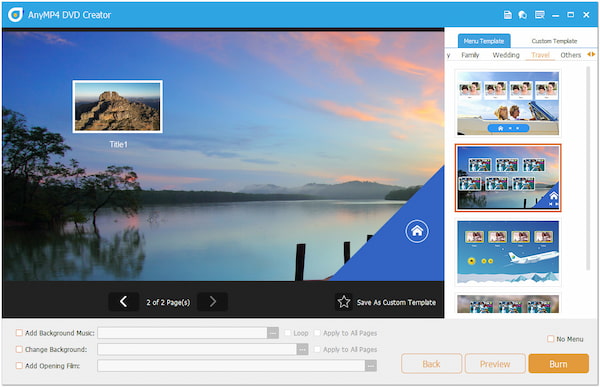Screen dimensions: 600x387
Task: Click the AnyMP4 DVD Creator logo icon
Action: point(15,15)
